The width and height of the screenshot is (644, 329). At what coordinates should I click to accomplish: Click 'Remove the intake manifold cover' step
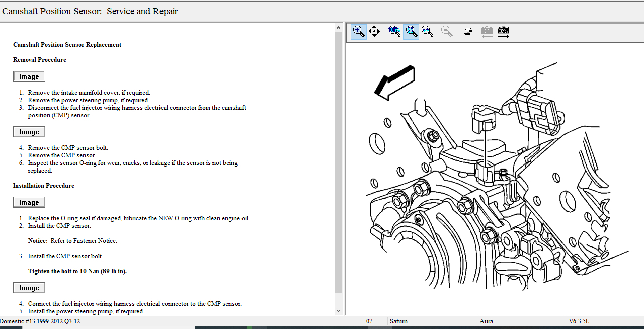point(89,93)
